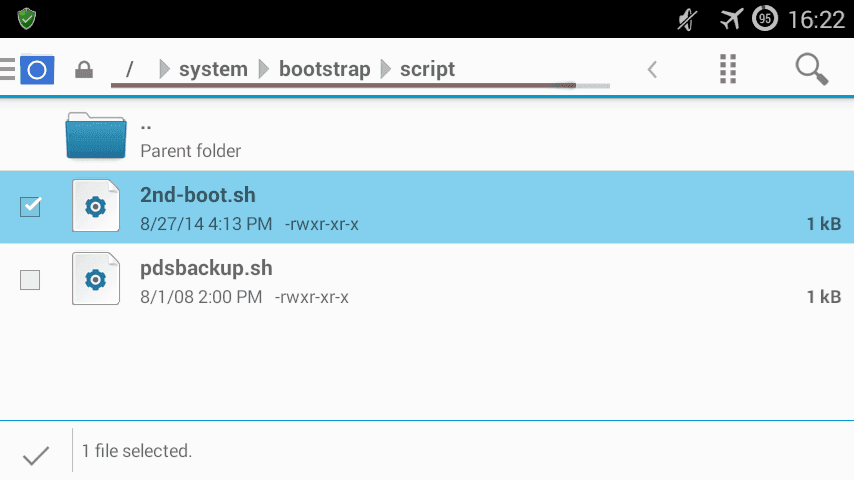Toggle the selection checkmark in bottom bar
854x480 pixels.
(x=36, y=455)
